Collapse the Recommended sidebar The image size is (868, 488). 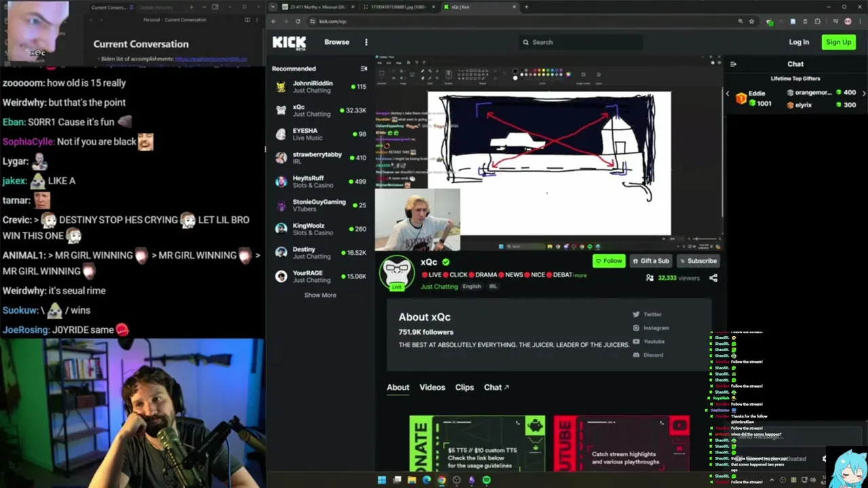pyautogui.click(x=363, y=68)
